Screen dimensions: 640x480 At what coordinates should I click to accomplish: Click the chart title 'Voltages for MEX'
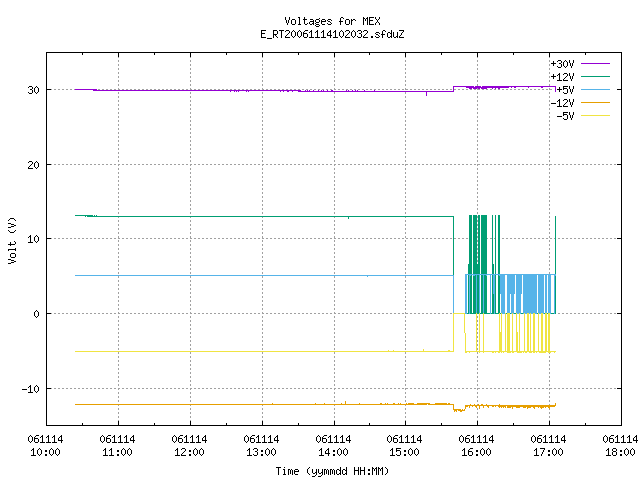(x=332, y=21)
